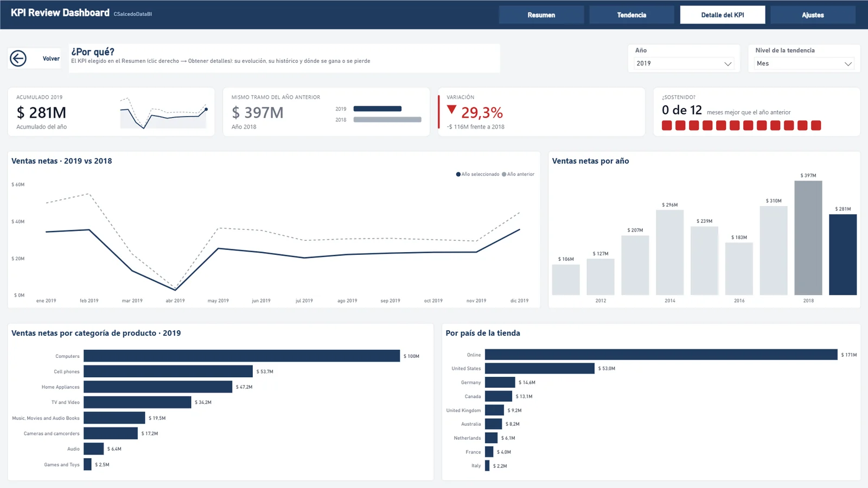The height and width of the screenshot is (488, 868).
Task: Open the Ajustes tab
Action: [x=813, y=15]
